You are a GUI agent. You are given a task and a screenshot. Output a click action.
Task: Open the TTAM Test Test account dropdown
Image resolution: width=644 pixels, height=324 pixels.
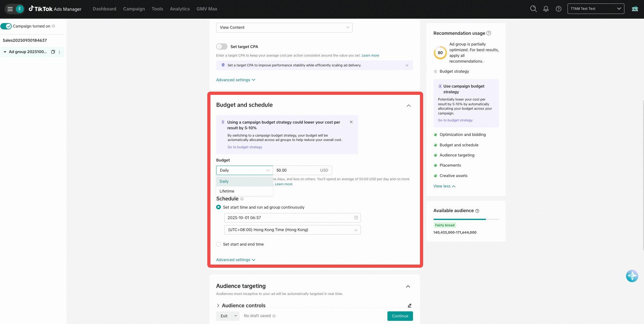[596, 9]
